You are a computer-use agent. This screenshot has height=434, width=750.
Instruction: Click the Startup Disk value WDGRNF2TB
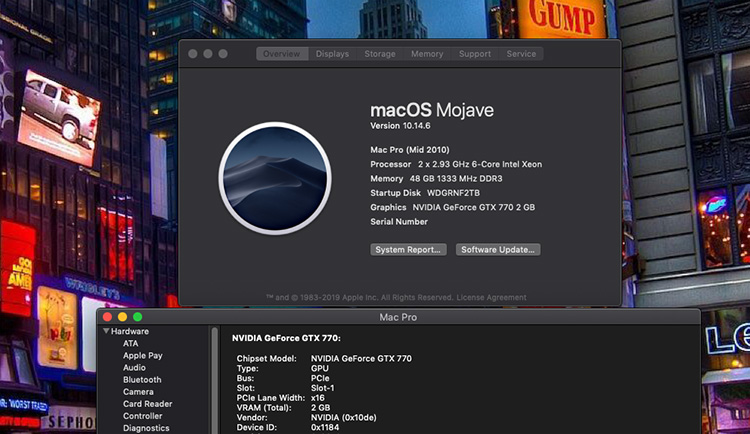click(x=453, y=193)
